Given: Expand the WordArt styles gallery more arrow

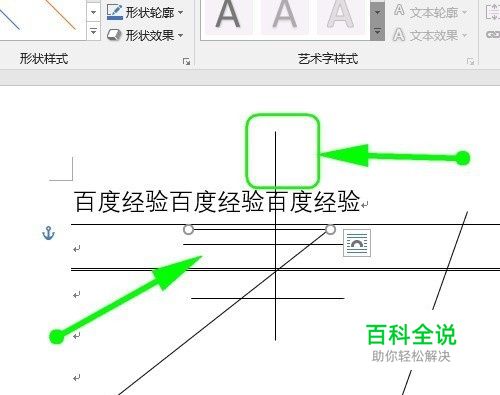Looking at the screenshot, I should click(378, 32).
